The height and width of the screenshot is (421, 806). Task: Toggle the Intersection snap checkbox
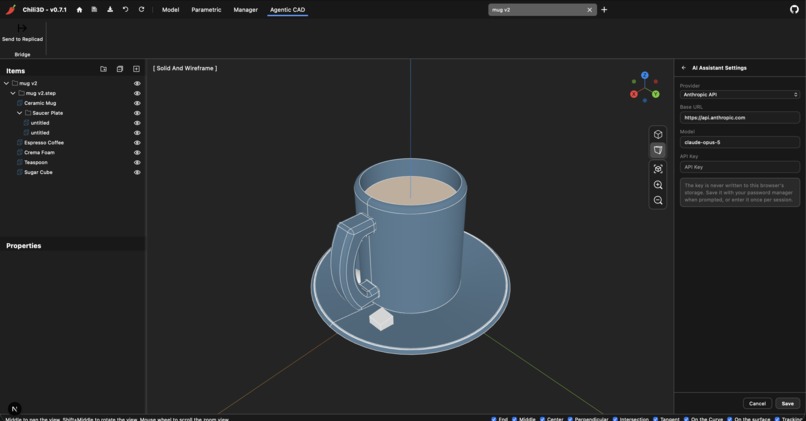615,419
